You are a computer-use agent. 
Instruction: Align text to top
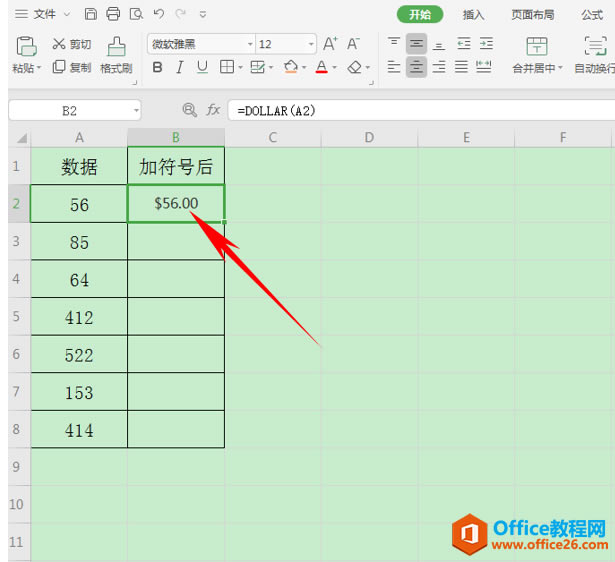point(394,42)
